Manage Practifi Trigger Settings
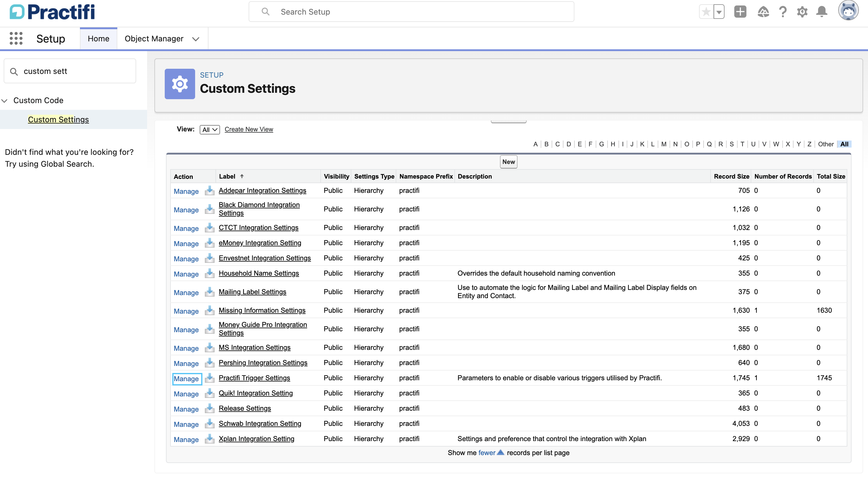Viewport: 868px width, 477px height. (186, 378)
